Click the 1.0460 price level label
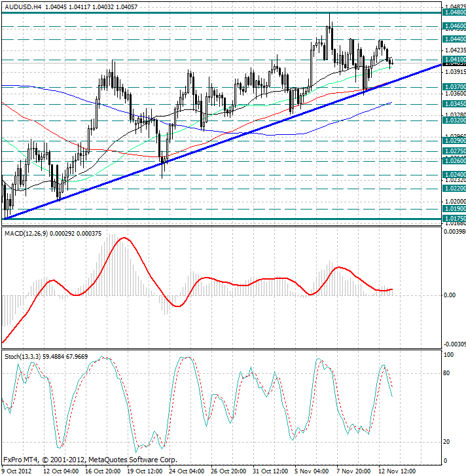 tap(454, 26)
